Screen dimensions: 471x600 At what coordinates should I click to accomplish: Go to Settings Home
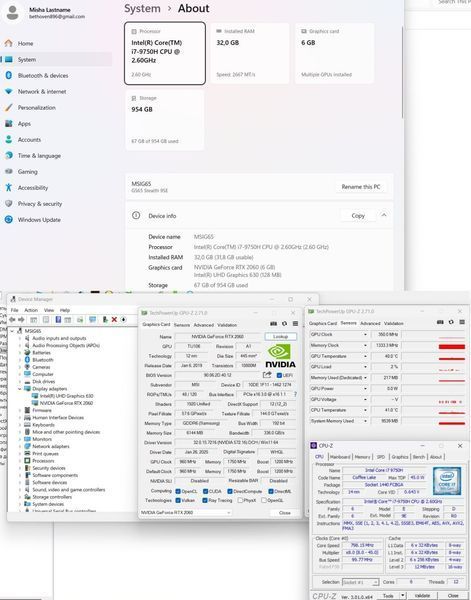(25, 44)
